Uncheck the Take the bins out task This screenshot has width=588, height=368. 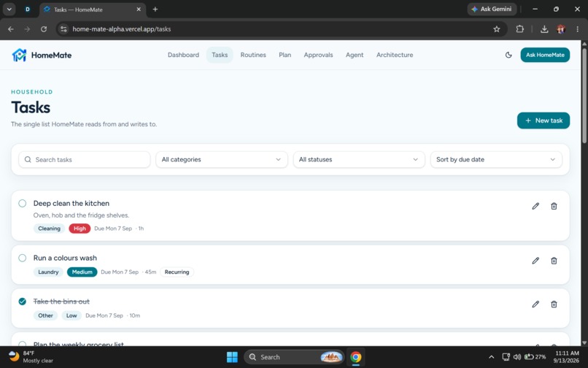click(23, 302)
